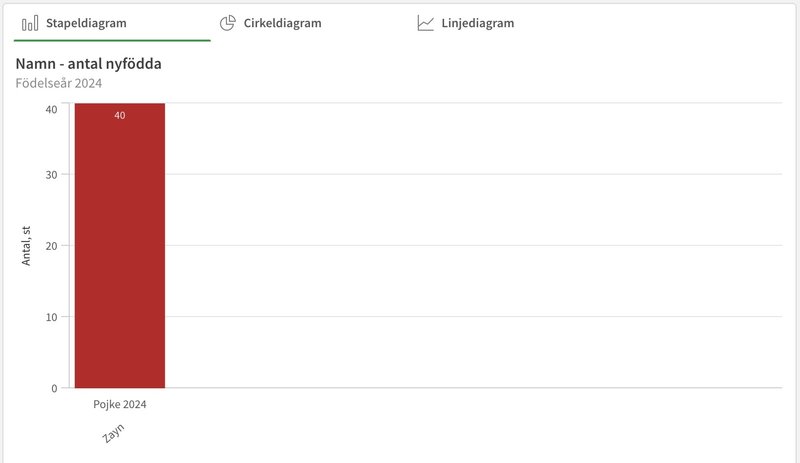The image size is (800, 463).
Task: Click the y-axis tick label 40 at the top
Action: [51, 109]
